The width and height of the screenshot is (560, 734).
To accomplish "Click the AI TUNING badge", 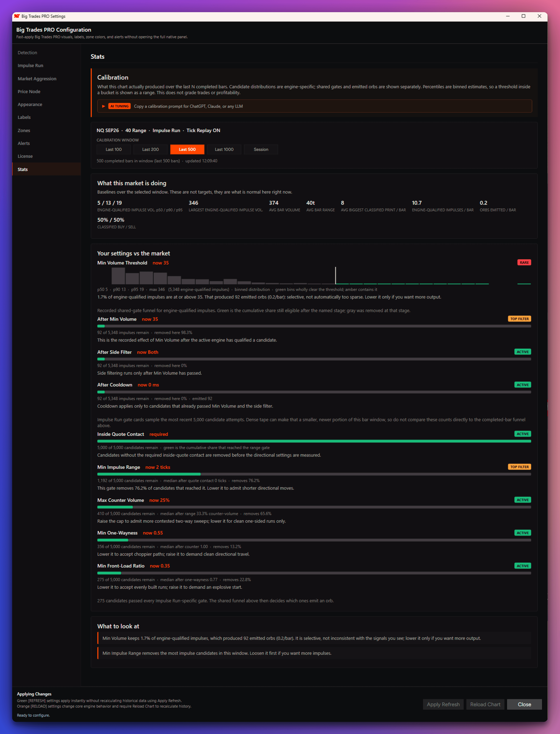I will [119, 106].
